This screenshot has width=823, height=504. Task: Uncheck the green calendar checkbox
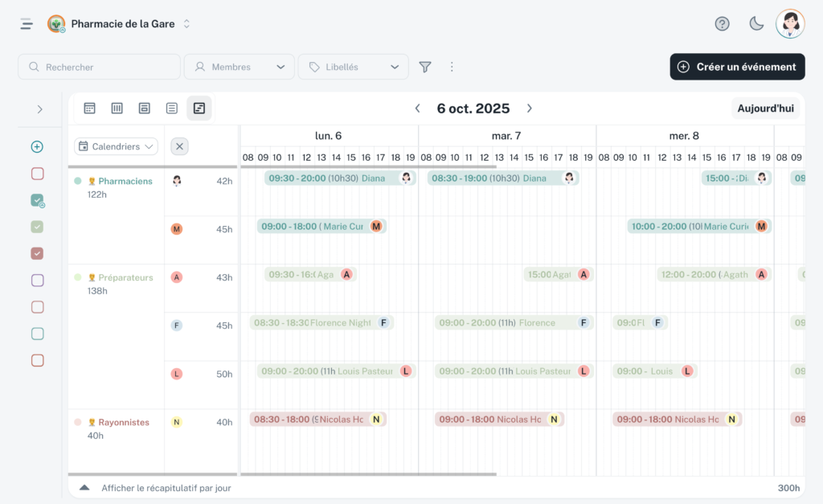pos(37,227)
